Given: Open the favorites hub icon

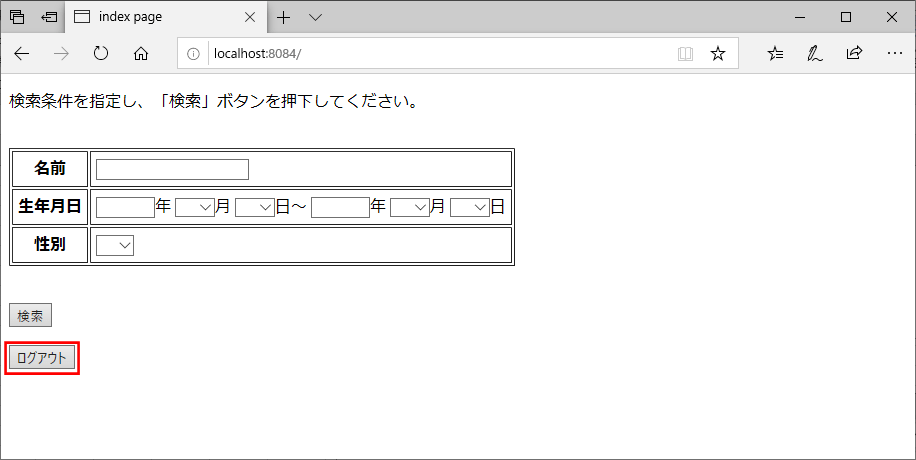Looking at the screenshot, I should click(x=775, y=54).
